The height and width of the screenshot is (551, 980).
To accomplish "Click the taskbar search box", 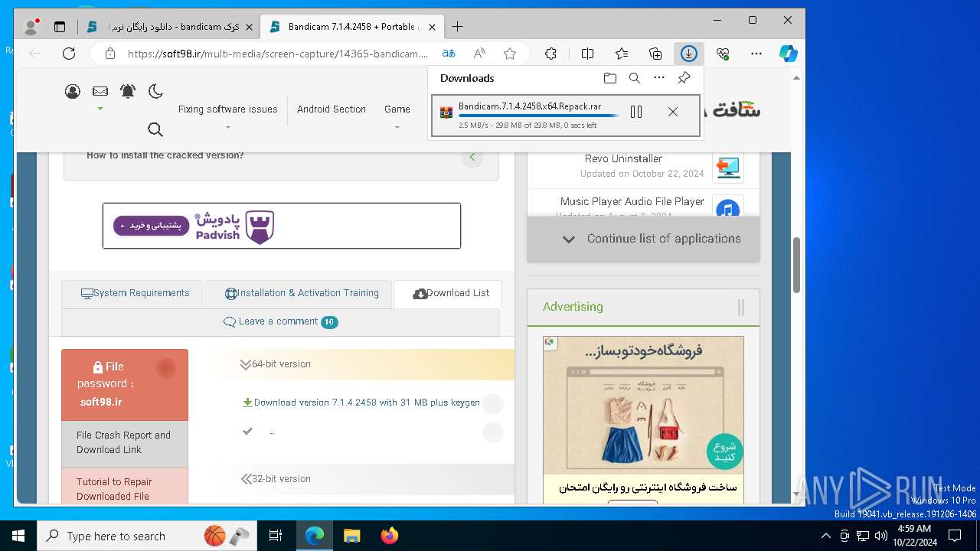I will point(146,536).
